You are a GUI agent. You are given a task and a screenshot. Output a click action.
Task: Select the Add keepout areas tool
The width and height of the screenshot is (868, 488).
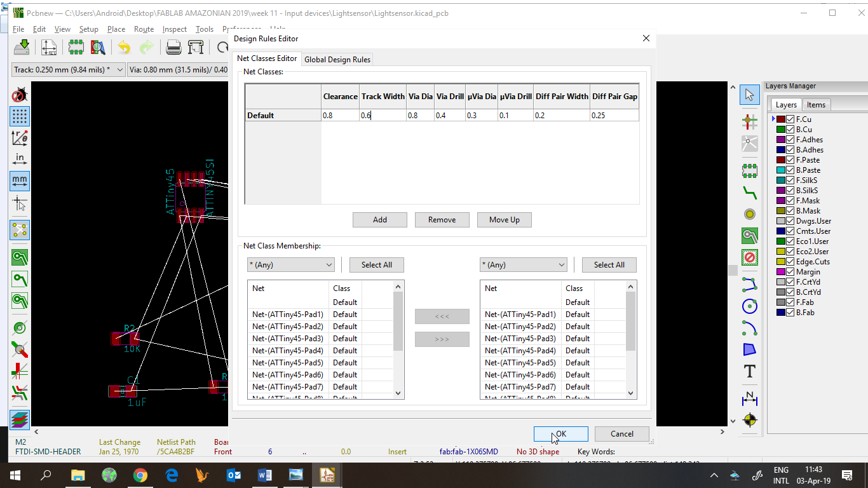click(750, 258)
